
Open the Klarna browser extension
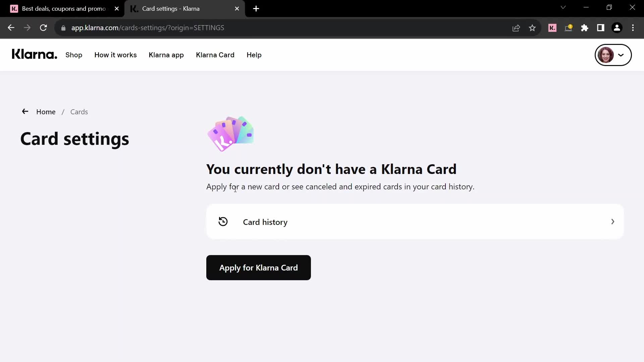[x=552, y=28]
